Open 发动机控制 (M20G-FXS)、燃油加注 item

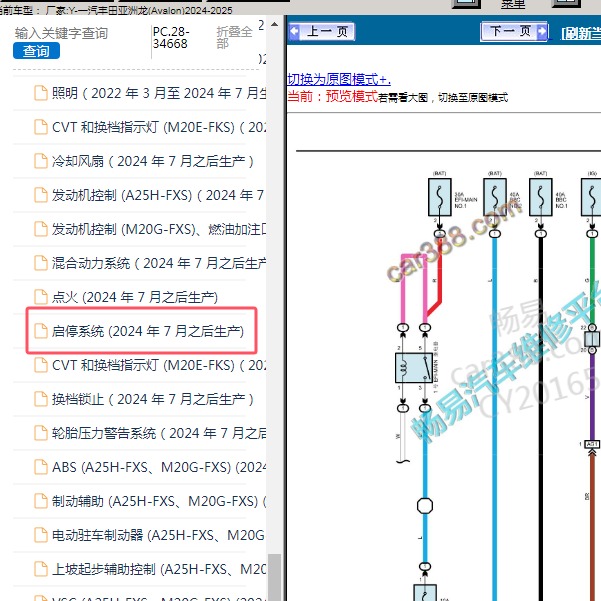(159, 229)
